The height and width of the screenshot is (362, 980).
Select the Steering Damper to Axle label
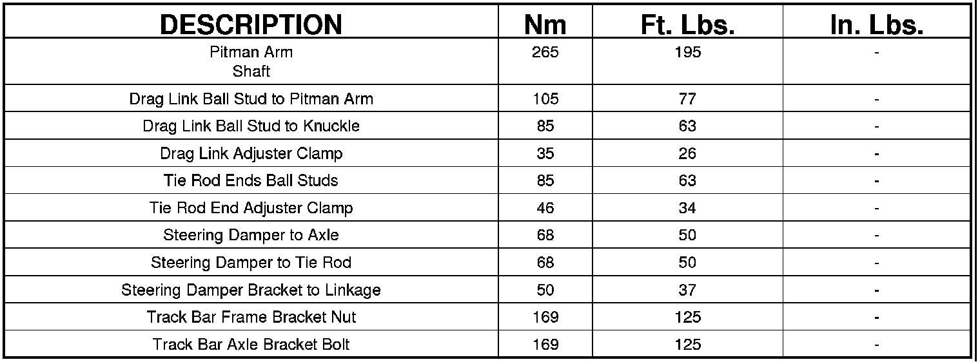251,235
